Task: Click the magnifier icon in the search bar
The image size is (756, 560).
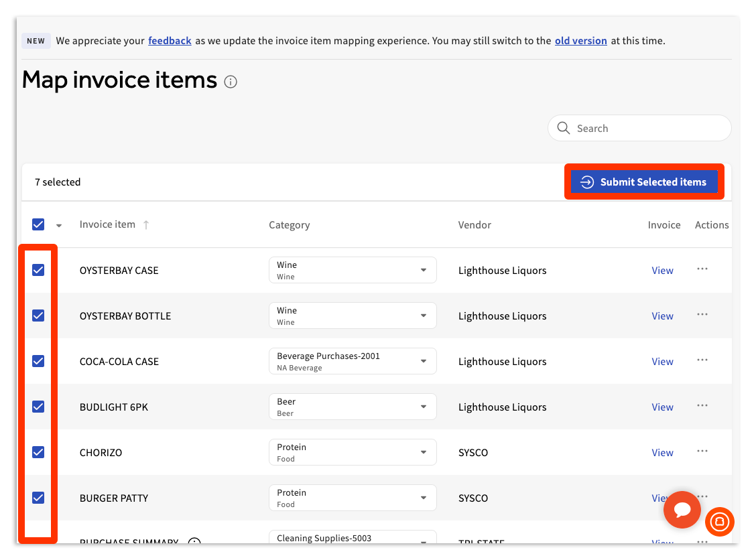Action: [x=564, y=128]
